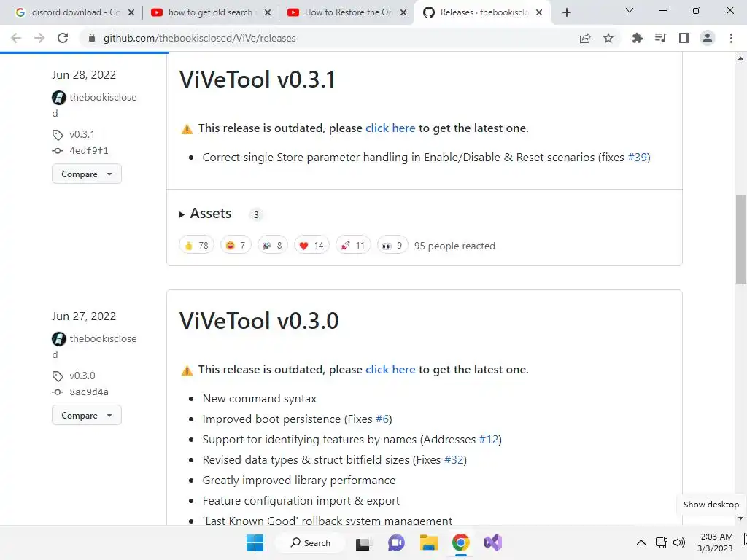747x560 pixels.
Task: Open the media control icon in toolbar
Action: [x=661, y=38]
